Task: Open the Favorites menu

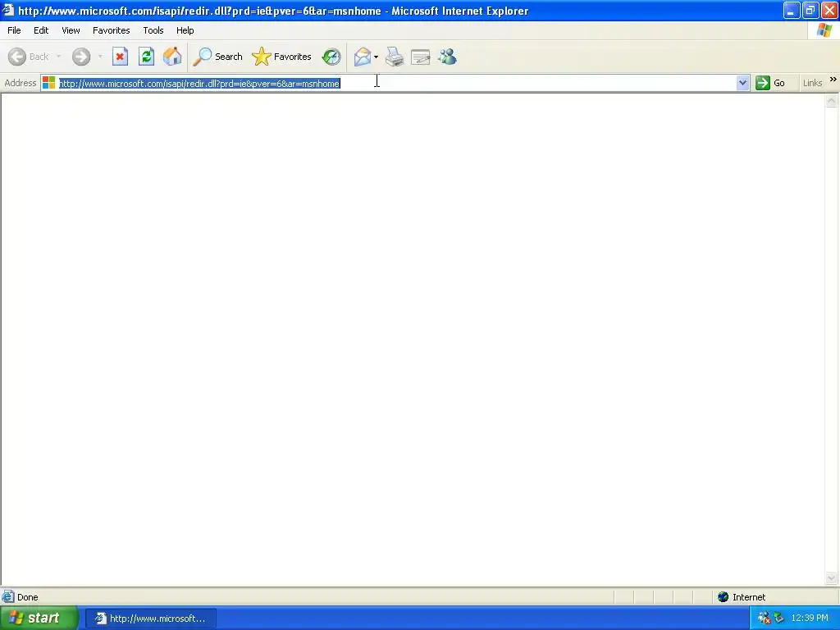Action: 111,30
